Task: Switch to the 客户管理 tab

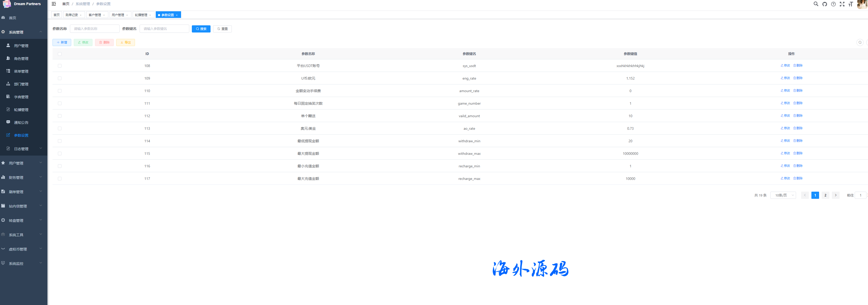Action: [95, 15]
